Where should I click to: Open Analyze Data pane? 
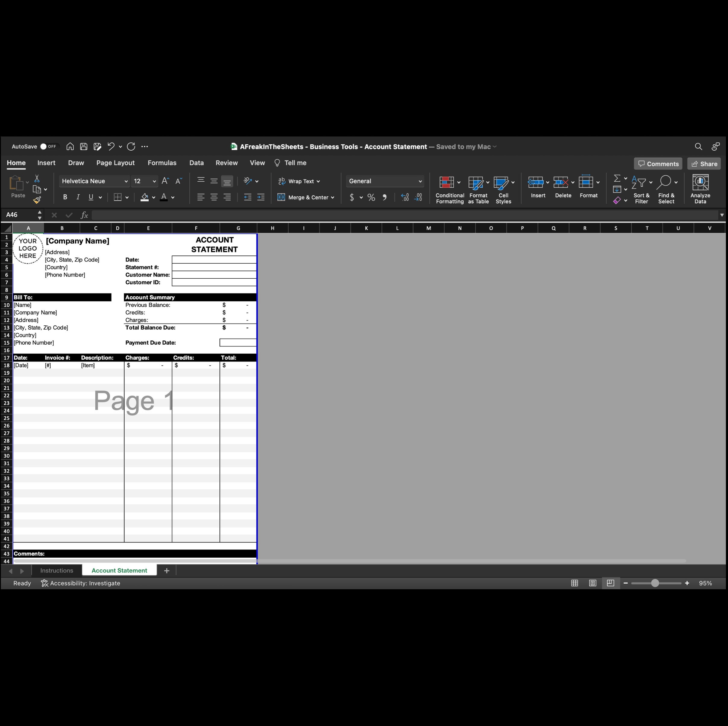click(700, 188)
